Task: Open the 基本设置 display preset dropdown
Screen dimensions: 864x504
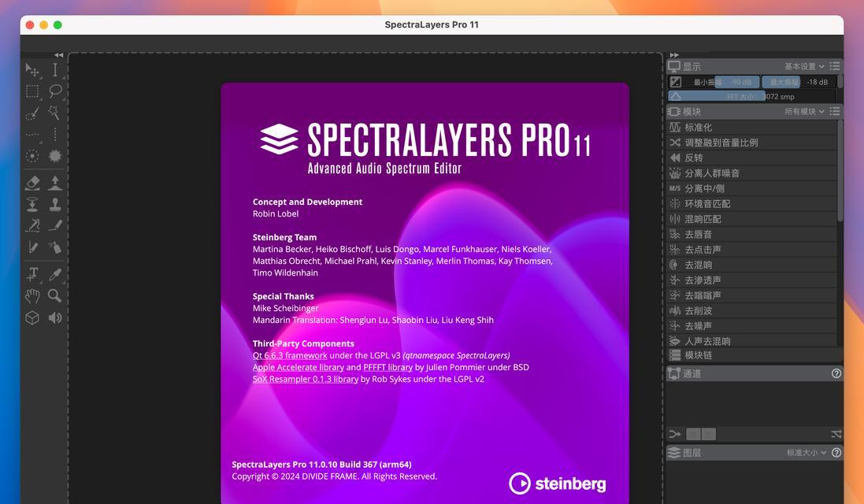Action: [804, 67]
